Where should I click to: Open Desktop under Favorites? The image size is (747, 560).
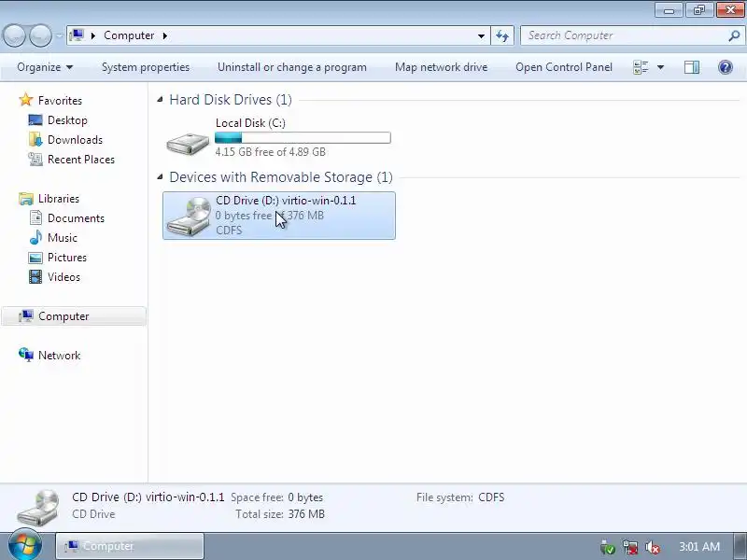[67, 120]
